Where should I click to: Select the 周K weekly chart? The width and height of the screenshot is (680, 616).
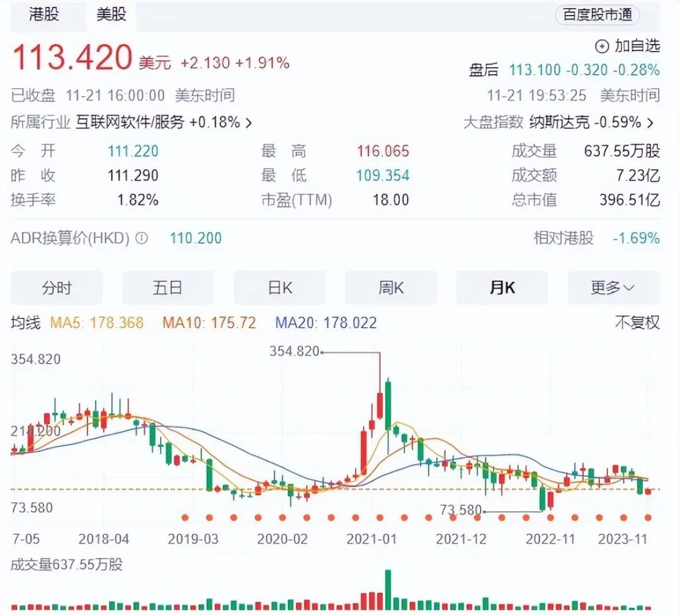(x=390, y=288)
